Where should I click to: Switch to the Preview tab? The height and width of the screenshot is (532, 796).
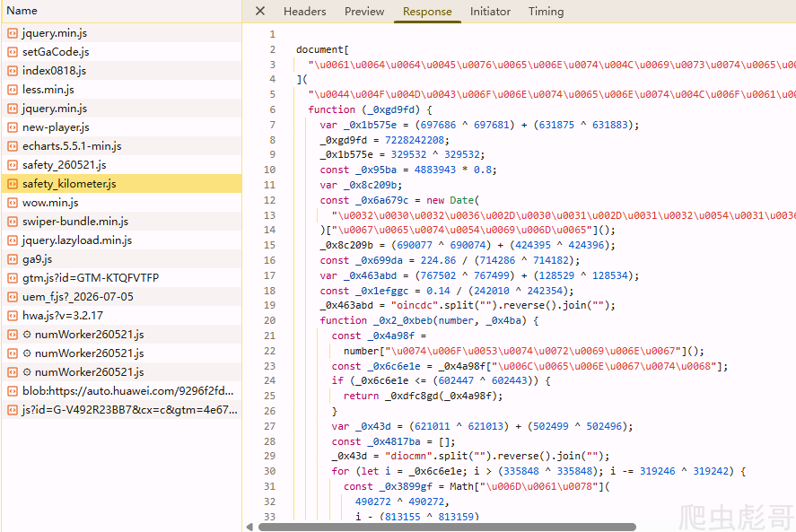pos(364,11)
